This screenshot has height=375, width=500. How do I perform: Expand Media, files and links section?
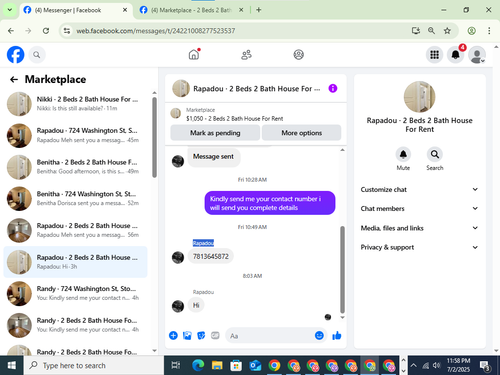tap(419, 228)
